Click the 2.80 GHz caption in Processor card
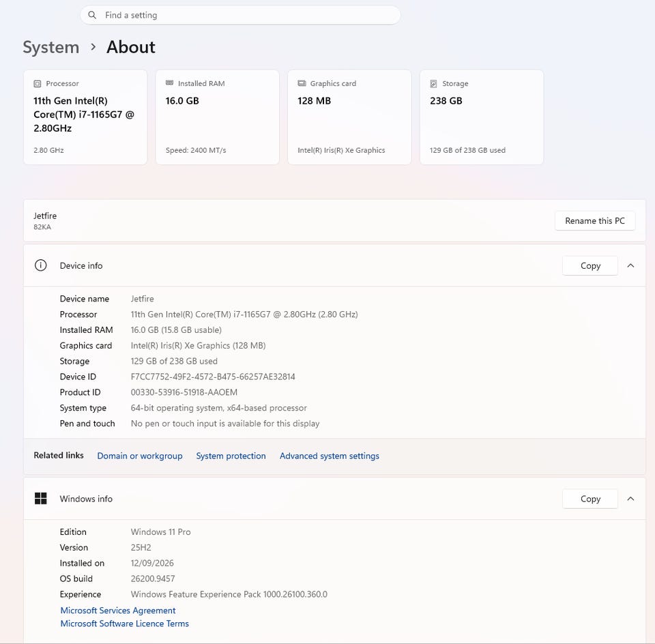 [x=48, y=150]
